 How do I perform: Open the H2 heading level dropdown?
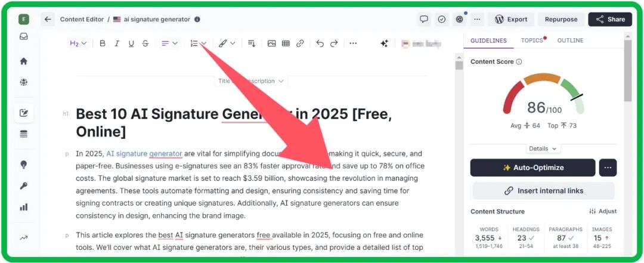(78, 44)
